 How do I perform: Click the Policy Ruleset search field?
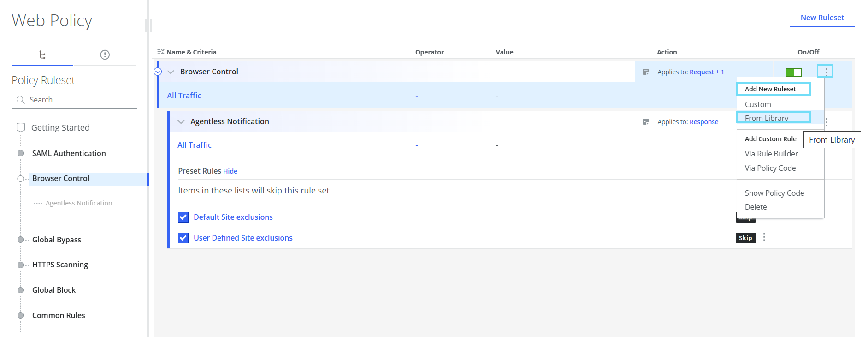(78, 100)
